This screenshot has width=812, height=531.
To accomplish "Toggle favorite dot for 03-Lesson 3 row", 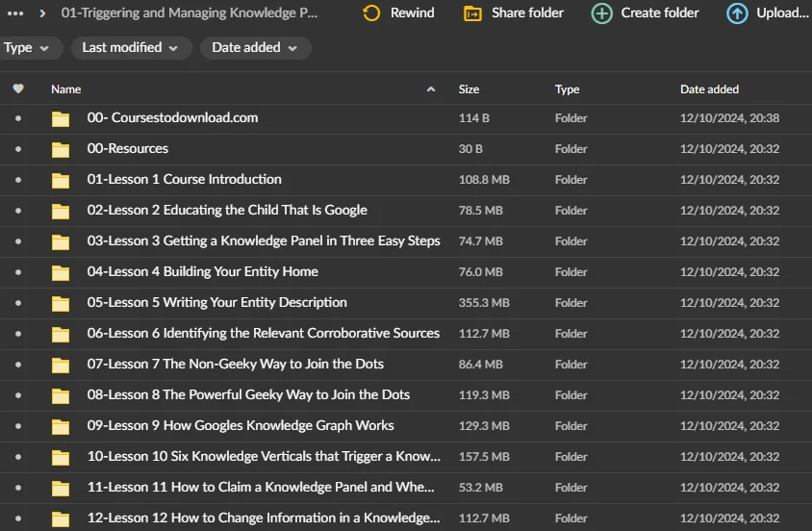I will [x=18, y=241].
